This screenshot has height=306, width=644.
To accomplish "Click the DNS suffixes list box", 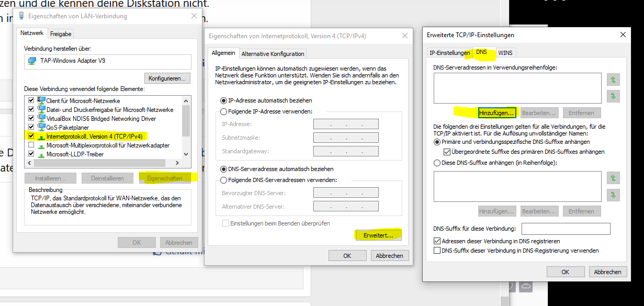I will [x=517, y=187].
